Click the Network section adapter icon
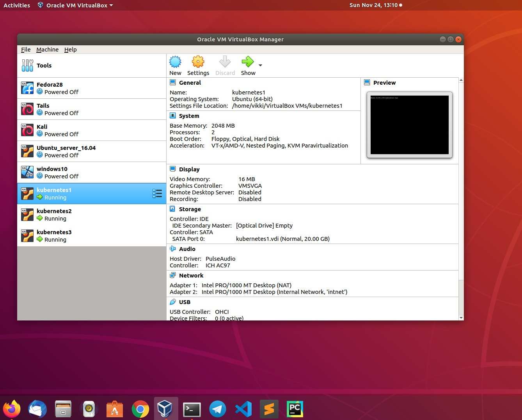522x420 pixels. pos(173,275)
